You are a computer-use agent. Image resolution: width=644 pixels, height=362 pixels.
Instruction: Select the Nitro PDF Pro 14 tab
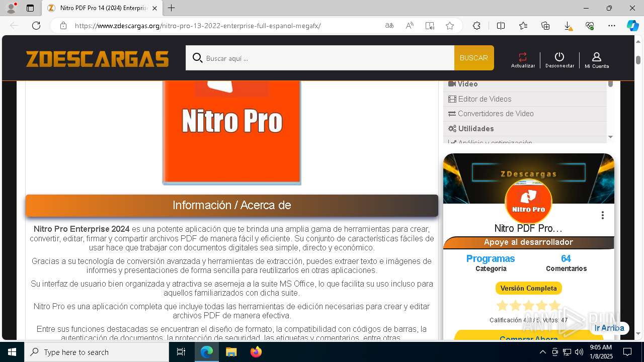[103, 8]
